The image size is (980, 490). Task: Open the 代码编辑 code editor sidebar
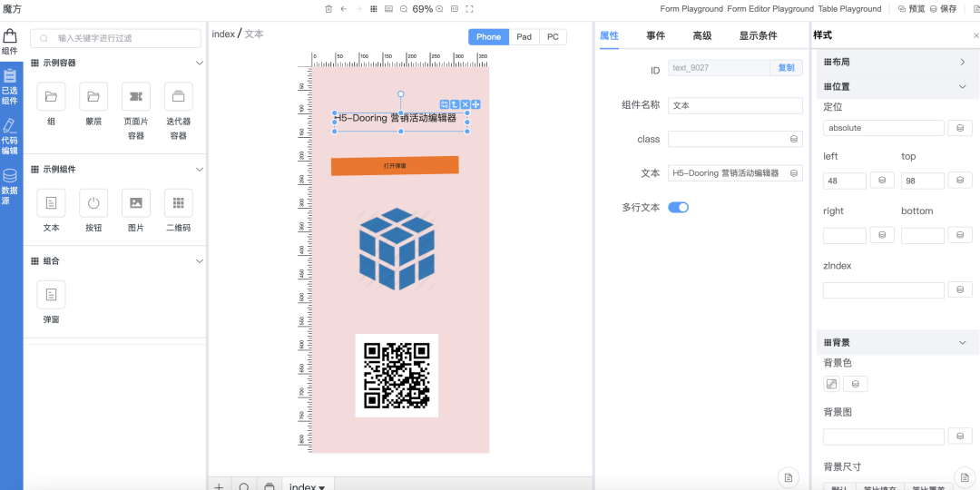(10, 137)
